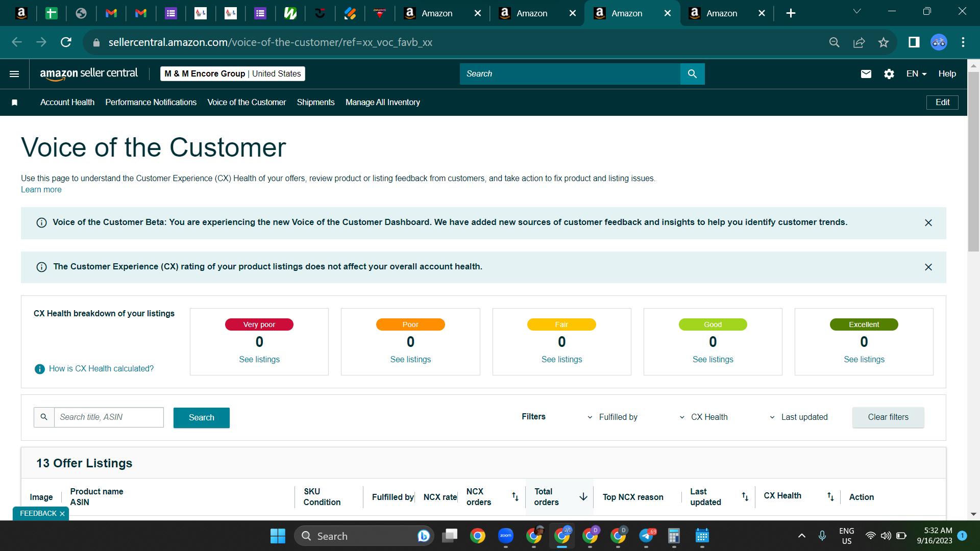This screenshot has width=980, height=551.
Task: Sort by Total orders descending arrow
Action: click(x=583, y=496)
